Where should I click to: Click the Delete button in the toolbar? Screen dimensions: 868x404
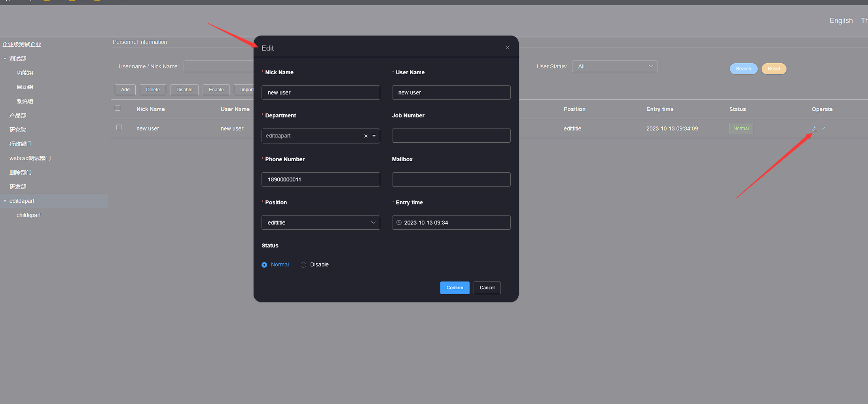pyautogui.click(x=153, y=90)
